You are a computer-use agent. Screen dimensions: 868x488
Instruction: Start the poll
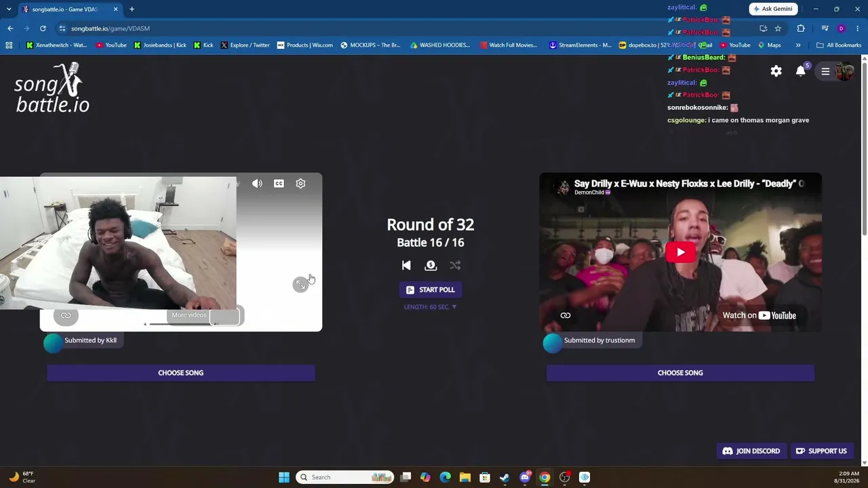pos(431,289)
